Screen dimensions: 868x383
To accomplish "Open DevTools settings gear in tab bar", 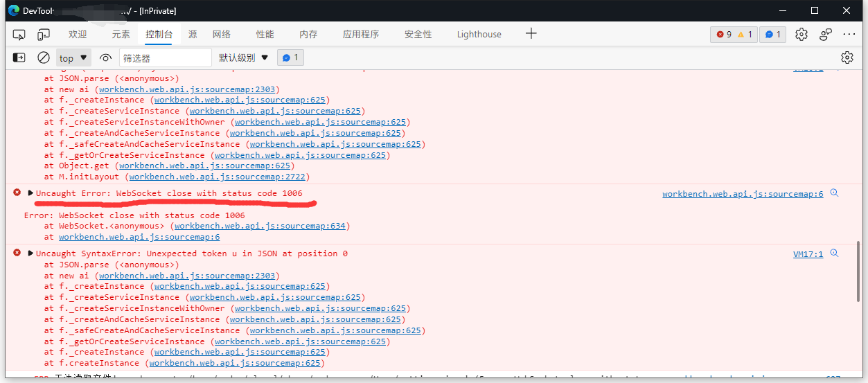I will 801,34.
